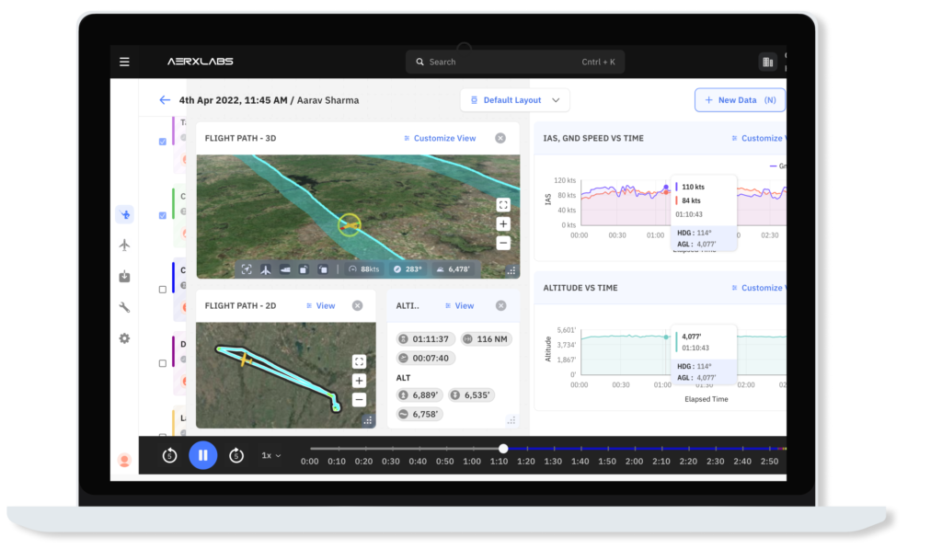Zoom in on the Flight Path 2D map
Screen dimensions: 942x560
[x=359, y=381]
